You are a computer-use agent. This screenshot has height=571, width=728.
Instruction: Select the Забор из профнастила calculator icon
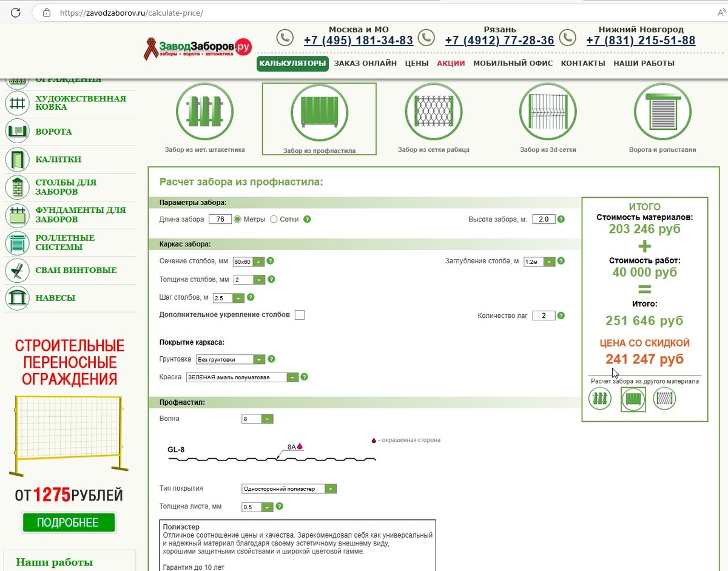[319, 112]
